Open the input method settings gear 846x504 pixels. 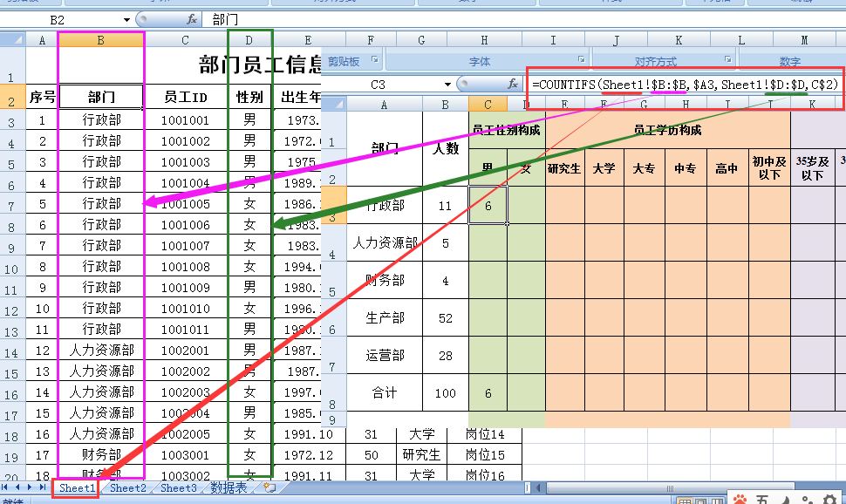click(x=829, y=500)
